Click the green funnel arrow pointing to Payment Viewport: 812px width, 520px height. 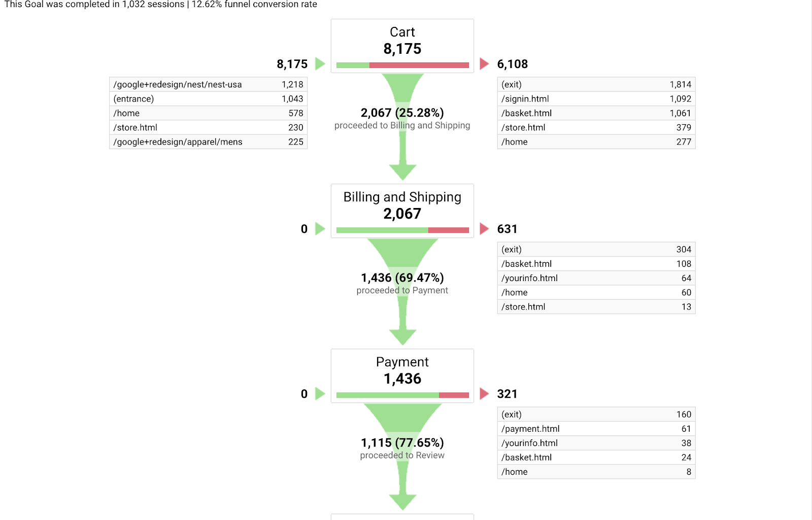click(402, 336)
